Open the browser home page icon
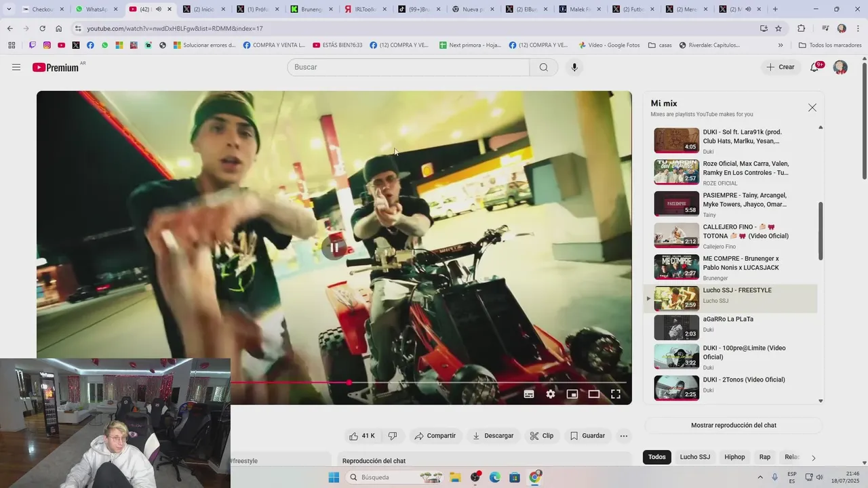Viewport: 868px width, 488px height. coord(59,28)
